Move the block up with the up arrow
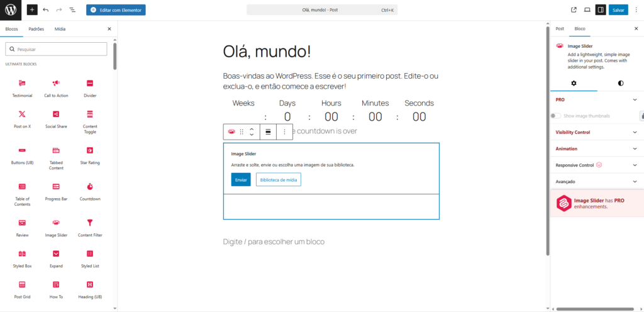 coord(252,129)
